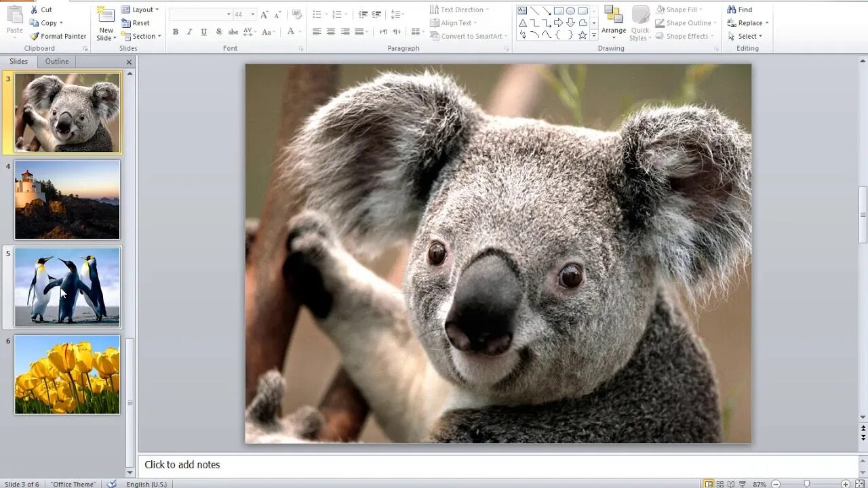Image resolution: width=868 pixels, height=488 pixels.
Task: Expand the Layout dropdown
Action: tap(141, 9)
